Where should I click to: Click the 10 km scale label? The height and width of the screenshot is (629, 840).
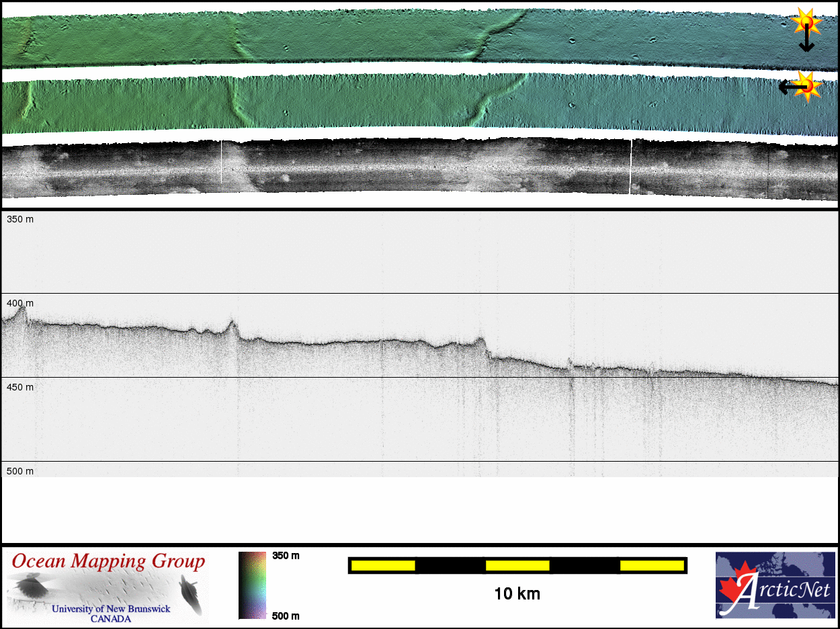click(517, 594)
